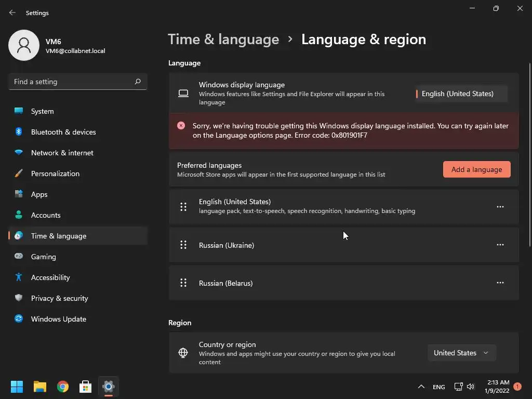Image resolution: width=532 pixels, height=399 pixels.
Task: Open more options for English (United States)
Action: [500, 207]
